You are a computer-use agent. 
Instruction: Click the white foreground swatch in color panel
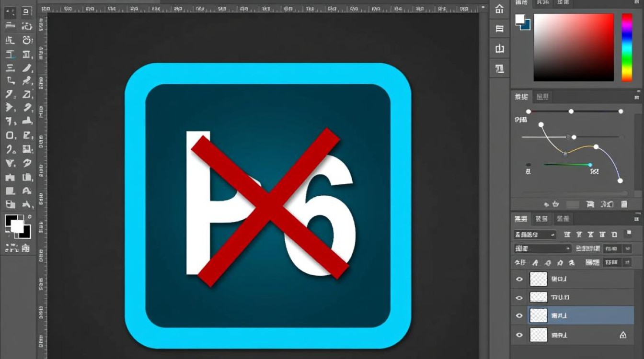[519, 19]
